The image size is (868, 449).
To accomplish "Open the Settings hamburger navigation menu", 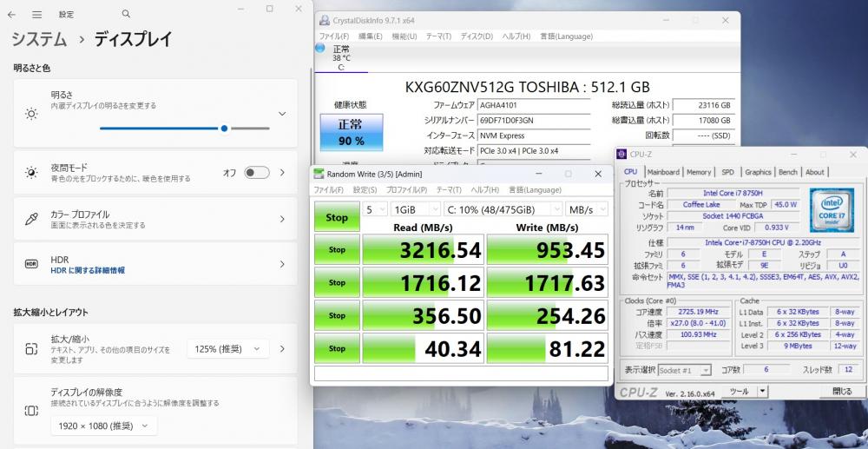I will [x=36, y=15].
